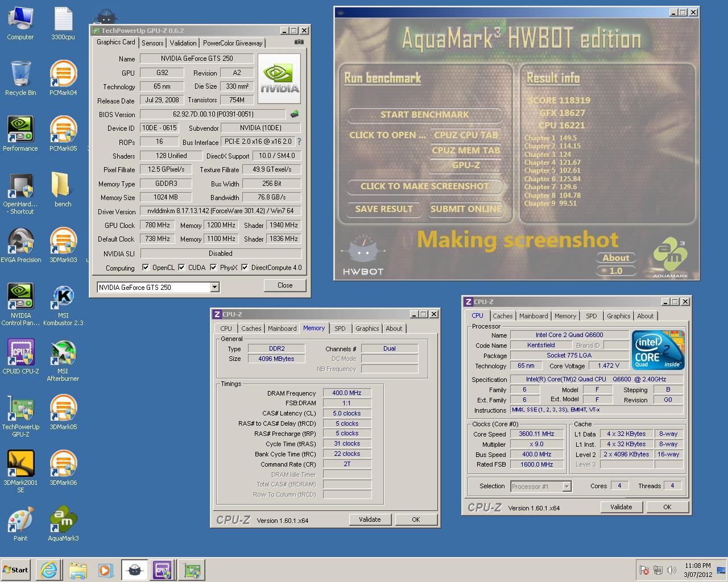728x582 pixels.
Task: Launch 3DMark06 desktop shortcut
Action: coord(63,468)
